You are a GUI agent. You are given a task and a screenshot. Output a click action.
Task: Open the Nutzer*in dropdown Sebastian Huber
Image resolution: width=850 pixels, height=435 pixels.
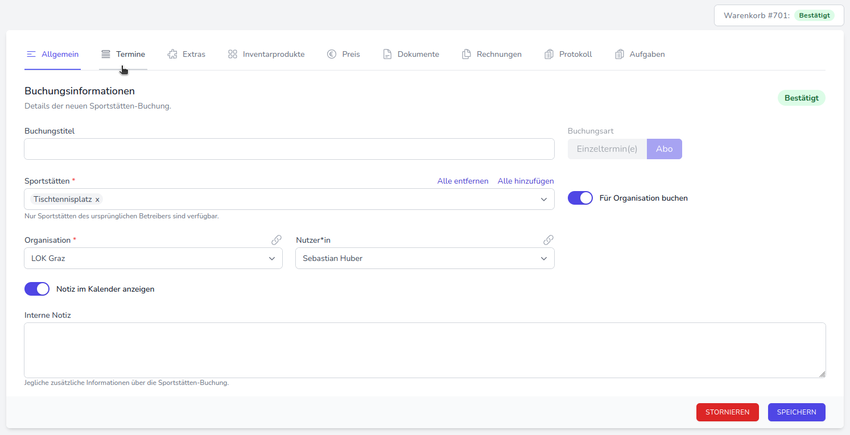coord(425,258)
